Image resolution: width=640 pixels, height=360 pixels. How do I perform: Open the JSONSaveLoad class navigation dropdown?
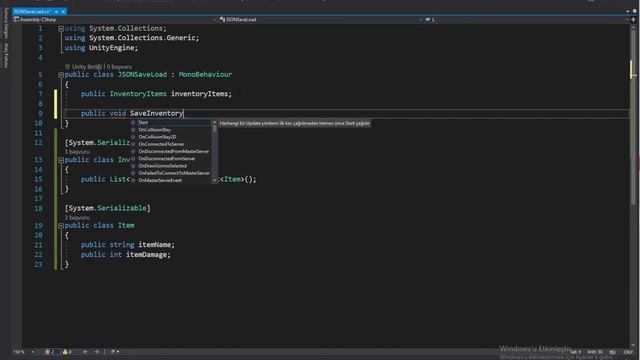(x=320, y=20)
